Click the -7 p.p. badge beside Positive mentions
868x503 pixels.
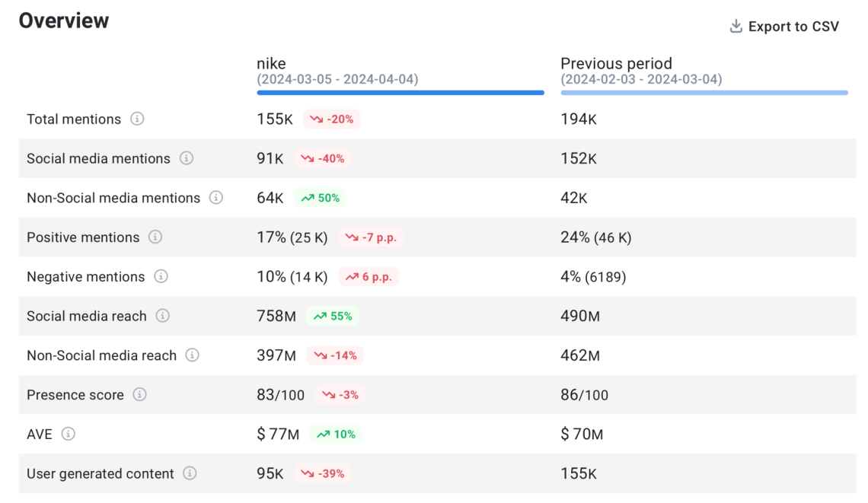pos(369,237)
